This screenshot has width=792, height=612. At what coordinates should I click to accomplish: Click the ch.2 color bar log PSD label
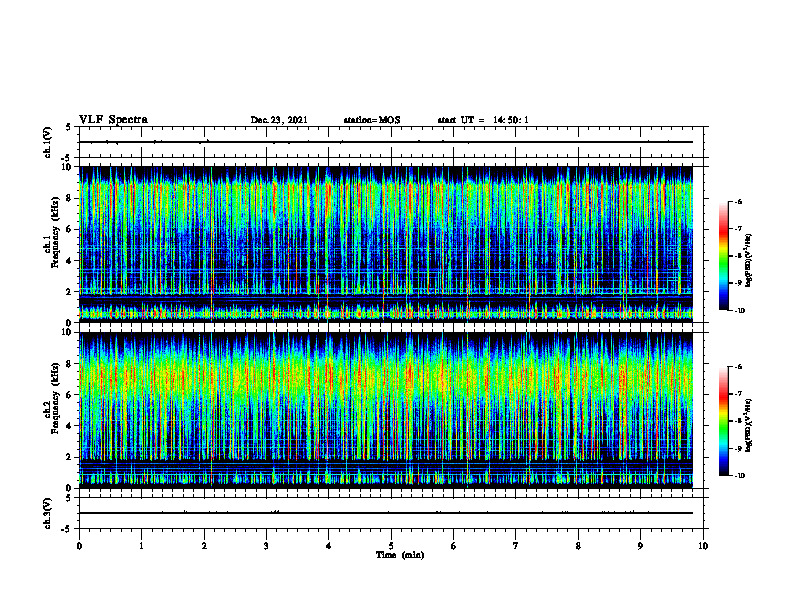coord(749,425)
